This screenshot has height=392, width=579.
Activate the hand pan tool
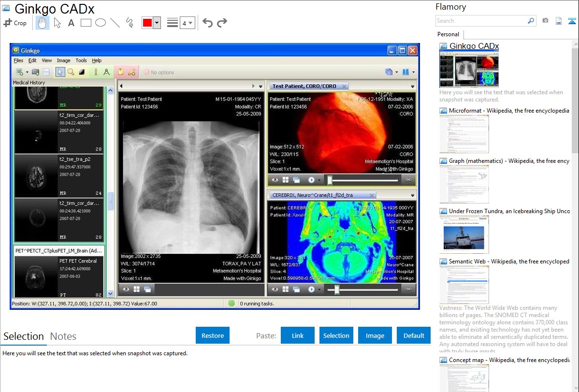[42, 23]
